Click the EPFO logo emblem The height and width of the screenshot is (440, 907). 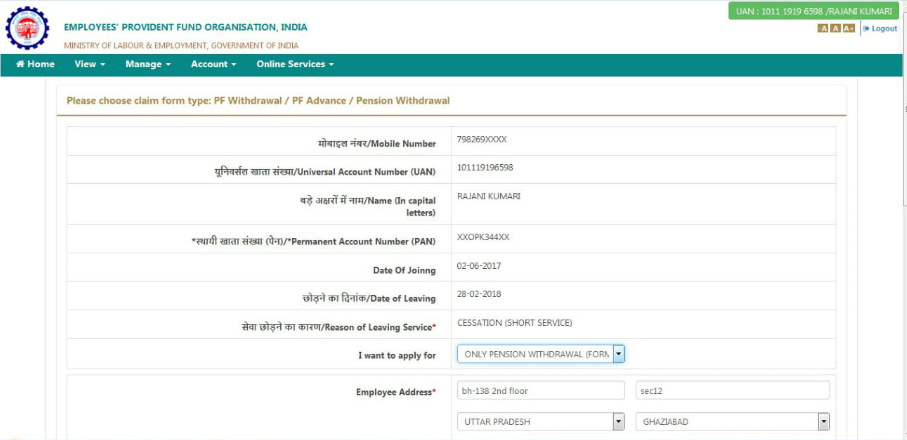pos(27,29)
